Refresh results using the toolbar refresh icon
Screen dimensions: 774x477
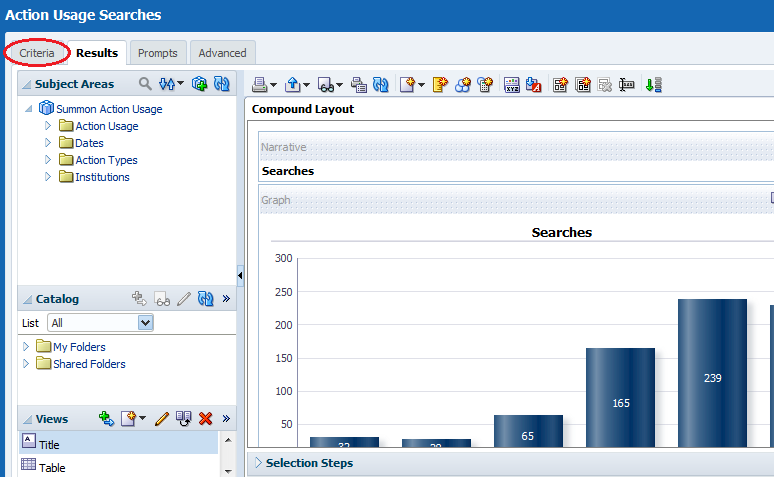381,85
